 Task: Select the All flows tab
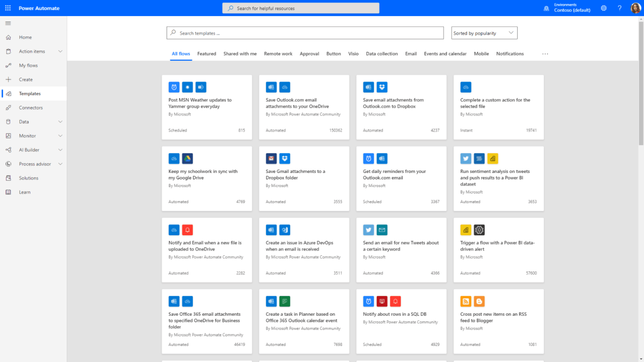(x=181, y=54)
